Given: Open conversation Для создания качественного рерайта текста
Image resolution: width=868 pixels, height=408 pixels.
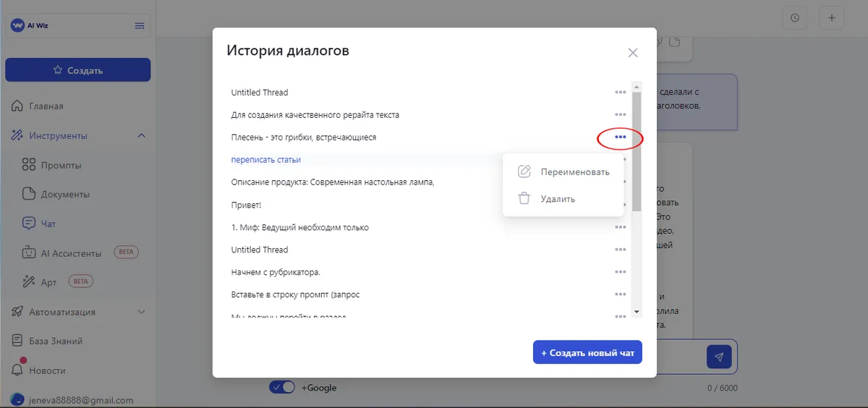Looking at the screenshot, I should coord(315,114).
